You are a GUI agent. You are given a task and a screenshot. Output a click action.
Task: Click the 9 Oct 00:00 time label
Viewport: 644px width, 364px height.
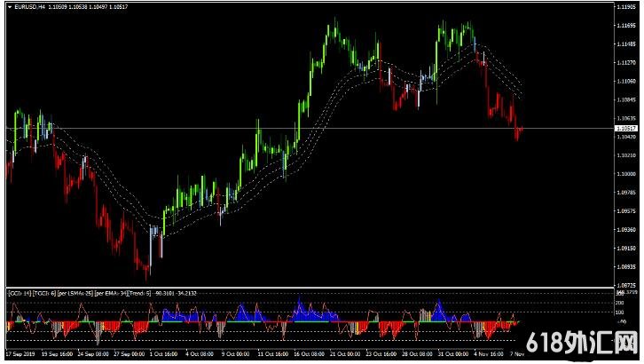tap(235, 353)
